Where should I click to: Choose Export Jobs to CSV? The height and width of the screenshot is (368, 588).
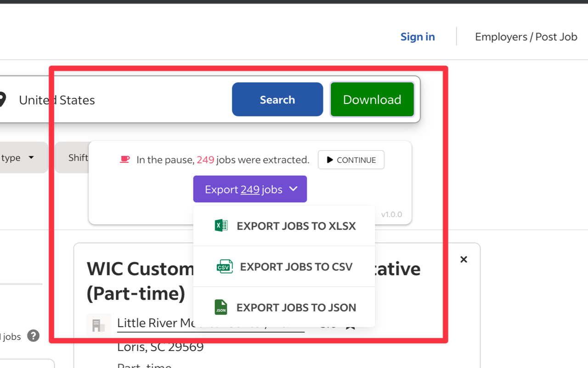(x=284, y=267)
